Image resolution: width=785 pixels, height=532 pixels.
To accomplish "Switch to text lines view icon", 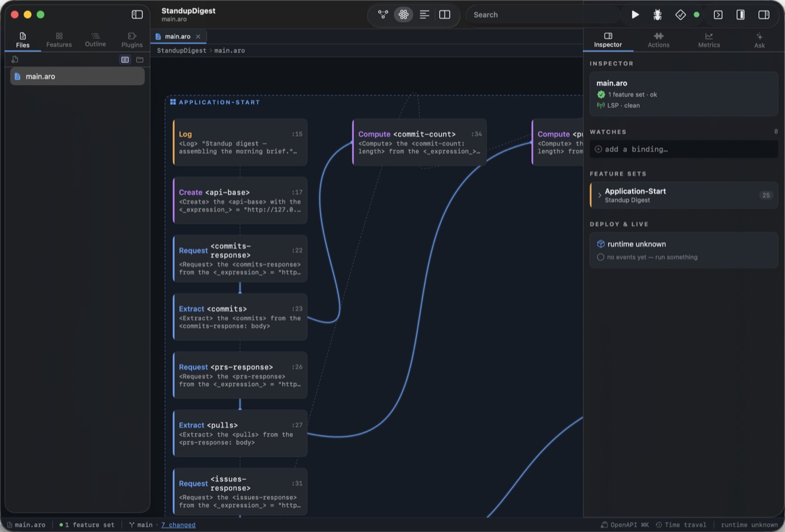I will tap(424, 15).
